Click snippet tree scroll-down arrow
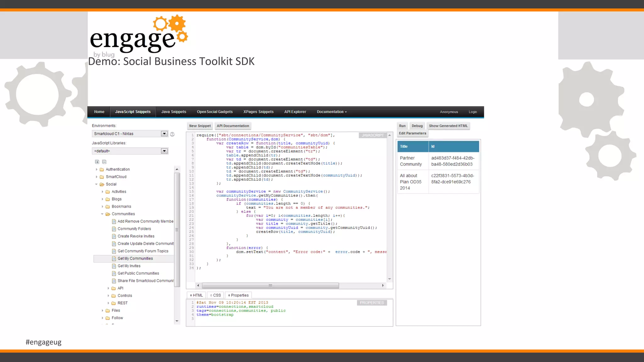Screen dimensions: 644x362 177,321
